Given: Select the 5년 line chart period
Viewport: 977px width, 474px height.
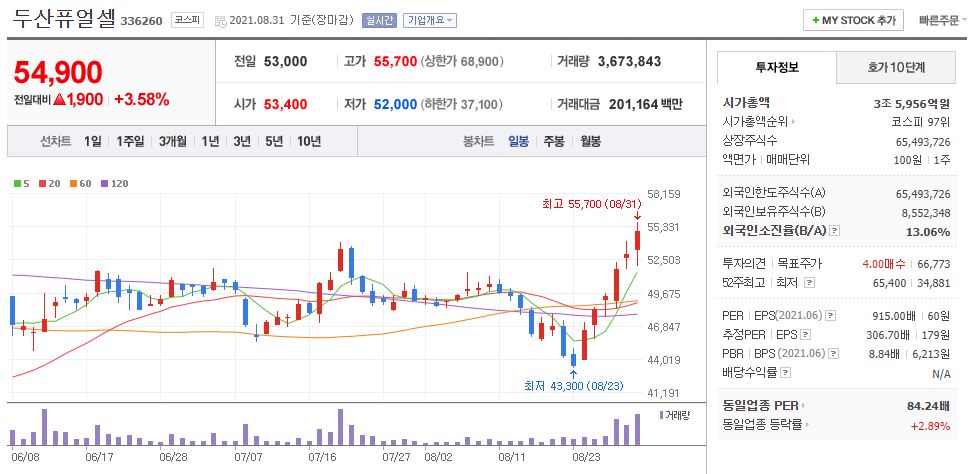Looking at the screenshot, I should click(x=274, y=141).
